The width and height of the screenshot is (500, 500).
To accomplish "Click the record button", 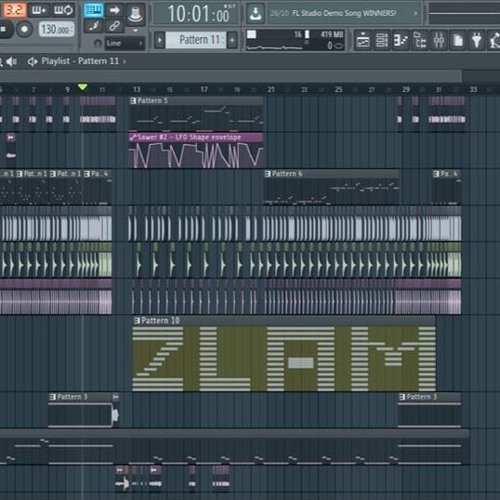I will (x=24, y=29).
